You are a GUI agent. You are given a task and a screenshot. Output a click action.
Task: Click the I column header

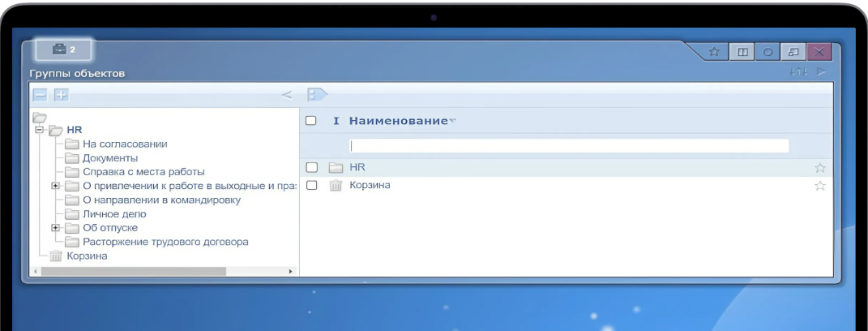[x=336, y=120]
